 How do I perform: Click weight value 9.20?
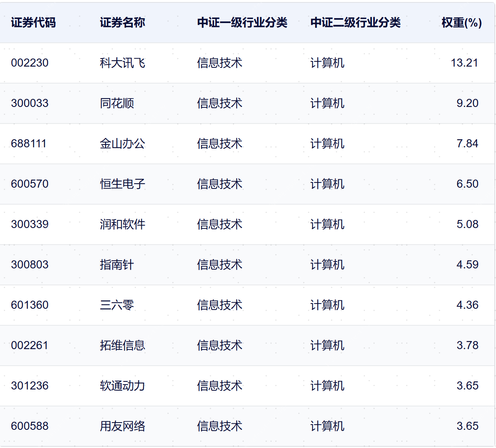tap(467, 103)
